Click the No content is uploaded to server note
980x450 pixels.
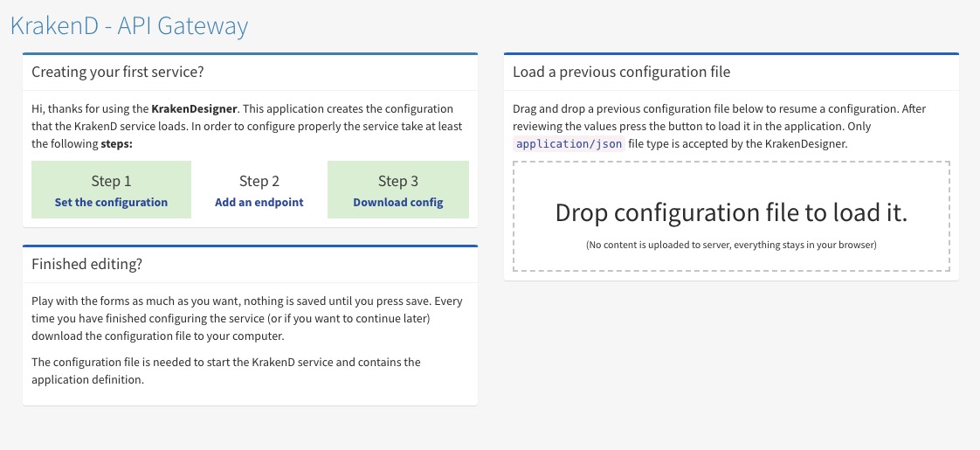[731, 246]
